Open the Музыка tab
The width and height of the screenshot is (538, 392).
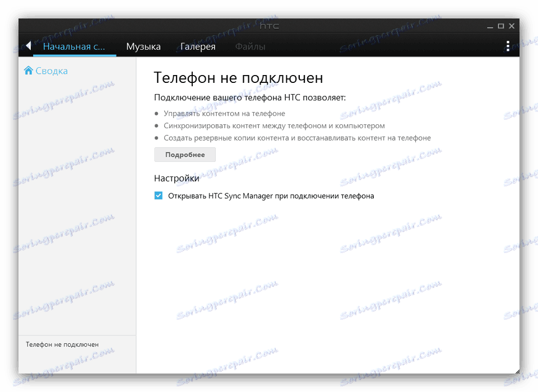point(143,46)
